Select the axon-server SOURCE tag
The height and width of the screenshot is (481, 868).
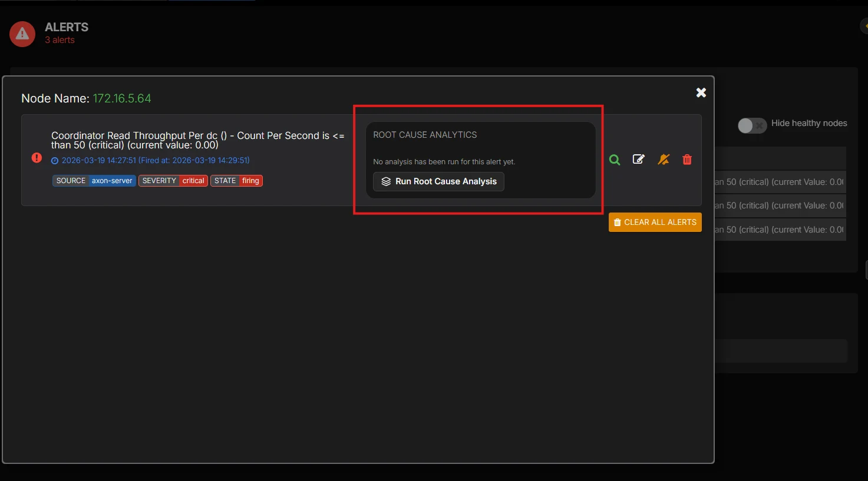point(94,180)
